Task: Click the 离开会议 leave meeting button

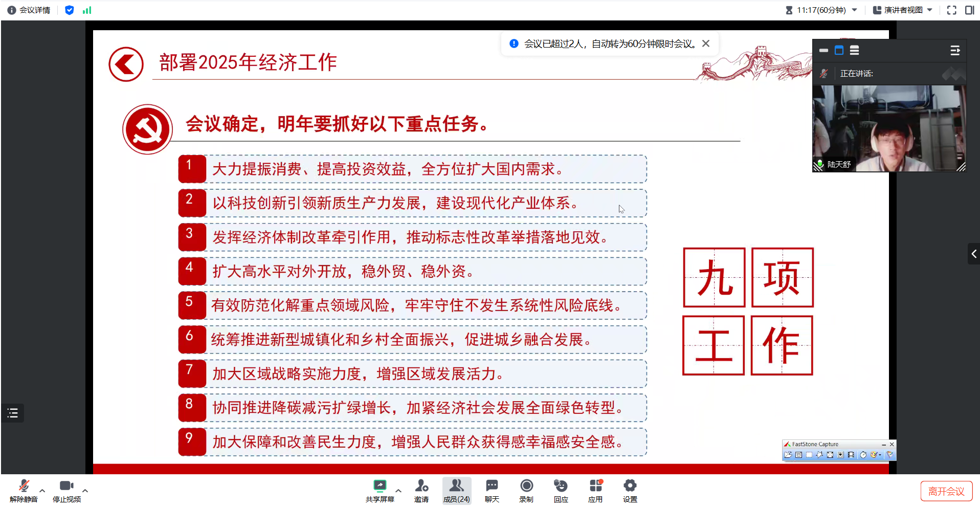Action: [946, 491]
